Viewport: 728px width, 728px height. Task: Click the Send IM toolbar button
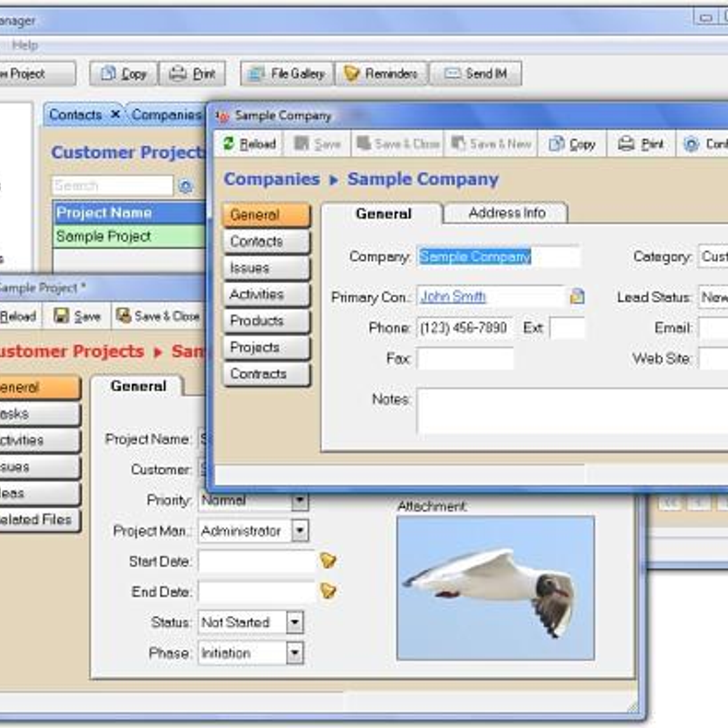pos(476,74)
